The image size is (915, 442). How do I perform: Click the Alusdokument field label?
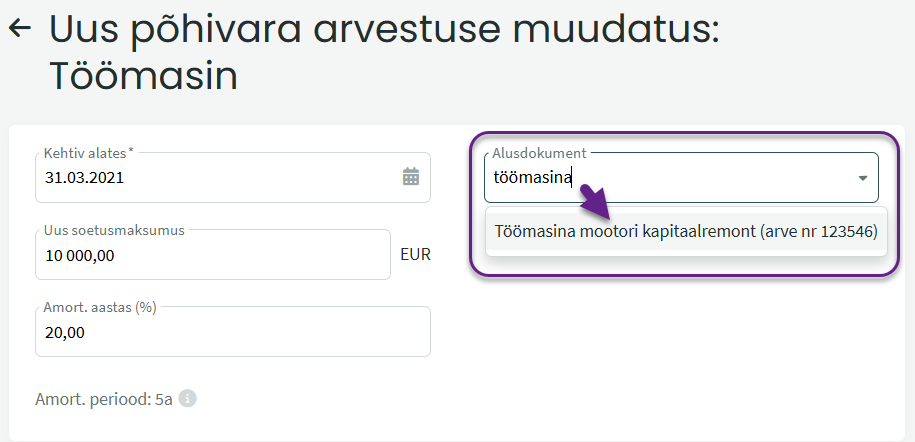tap(539, 153)
